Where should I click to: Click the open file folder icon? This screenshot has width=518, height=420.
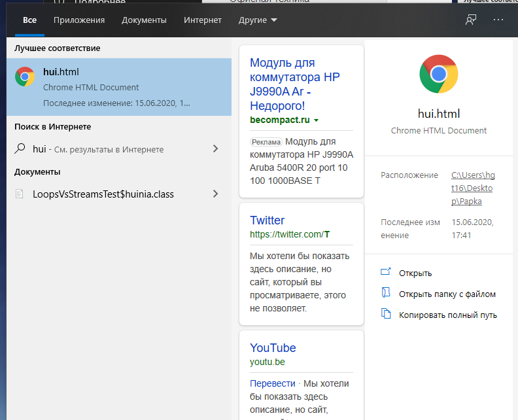tap(385, 293)
